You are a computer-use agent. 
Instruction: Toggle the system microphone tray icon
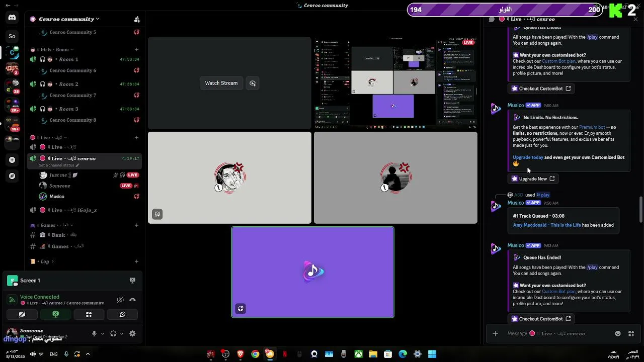[x=66, y=354]
